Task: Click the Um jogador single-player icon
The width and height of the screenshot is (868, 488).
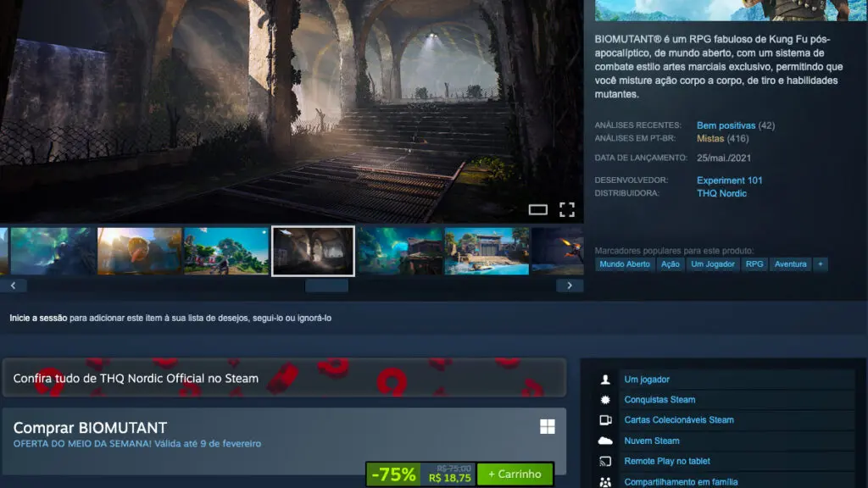Action: tap(604, 379)
